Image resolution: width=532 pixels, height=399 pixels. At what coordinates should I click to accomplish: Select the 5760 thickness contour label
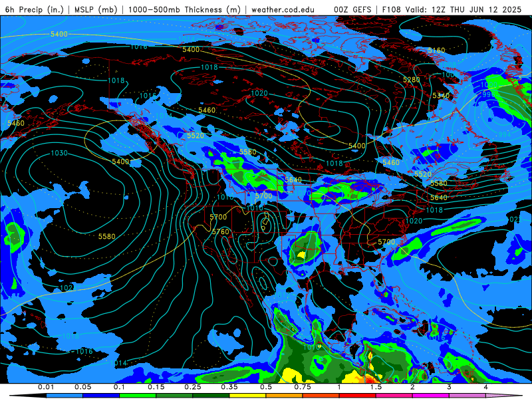(x=221, y=231)
